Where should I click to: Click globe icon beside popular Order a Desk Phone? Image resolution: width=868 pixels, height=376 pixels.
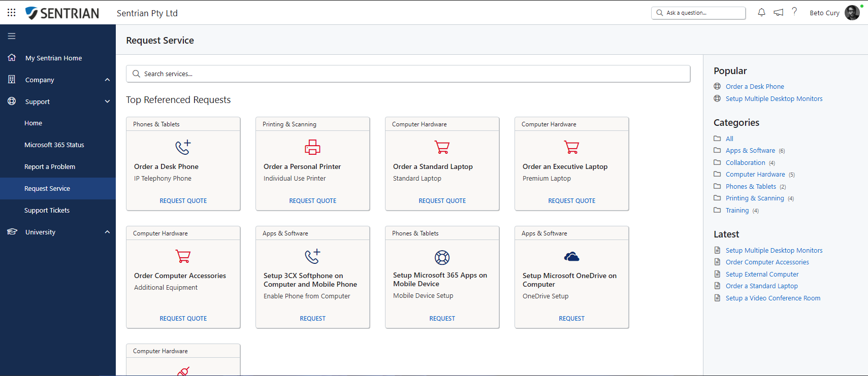click(x=717, y=86)
